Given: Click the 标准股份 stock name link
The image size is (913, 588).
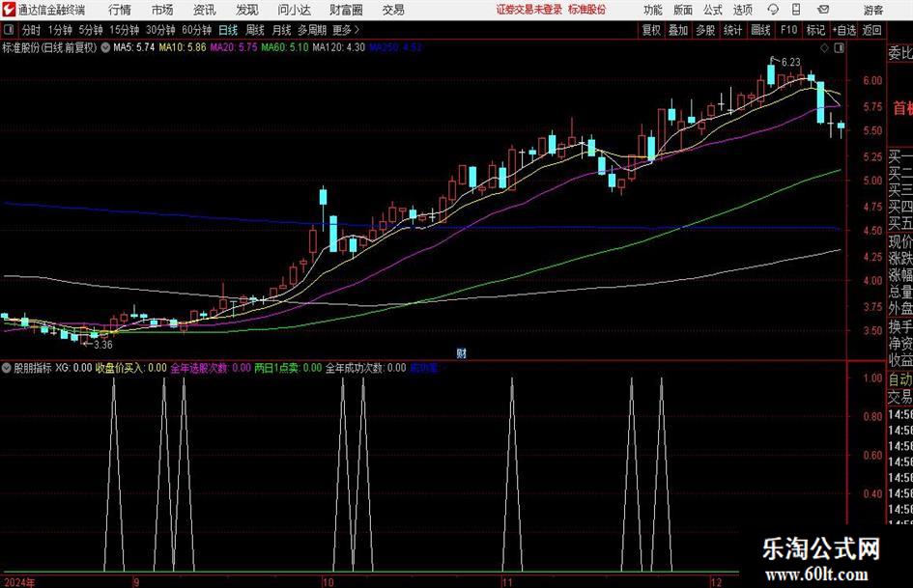Looking at the screenshot, I should [587, 10].
